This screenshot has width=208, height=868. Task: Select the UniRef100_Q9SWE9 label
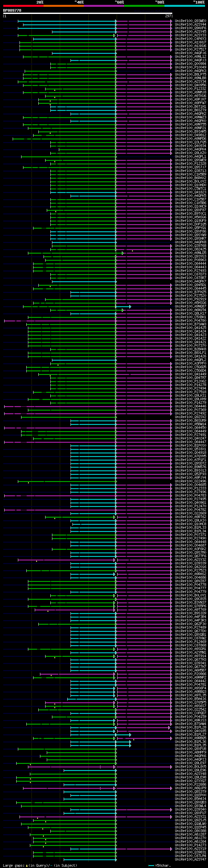(190, 160)
